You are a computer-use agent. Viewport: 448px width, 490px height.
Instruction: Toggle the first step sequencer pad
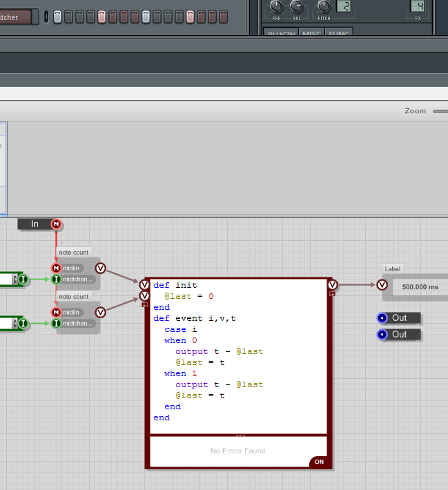[58, 17]
